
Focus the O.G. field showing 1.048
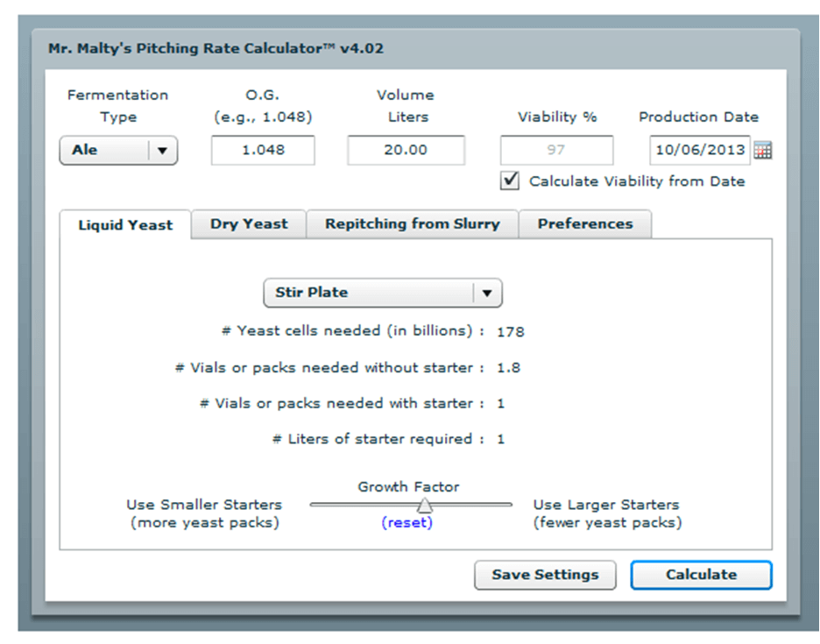[x=263, y=150]
